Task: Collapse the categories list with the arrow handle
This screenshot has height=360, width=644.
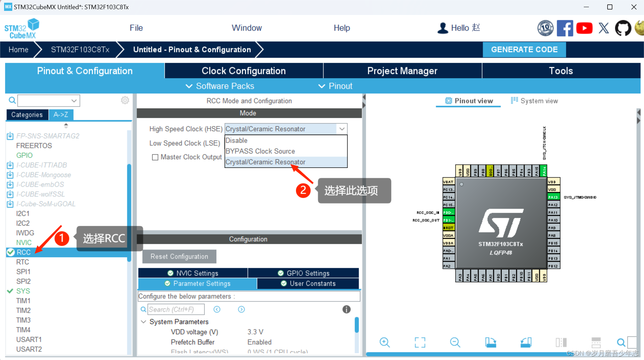Action: (66, 125)
